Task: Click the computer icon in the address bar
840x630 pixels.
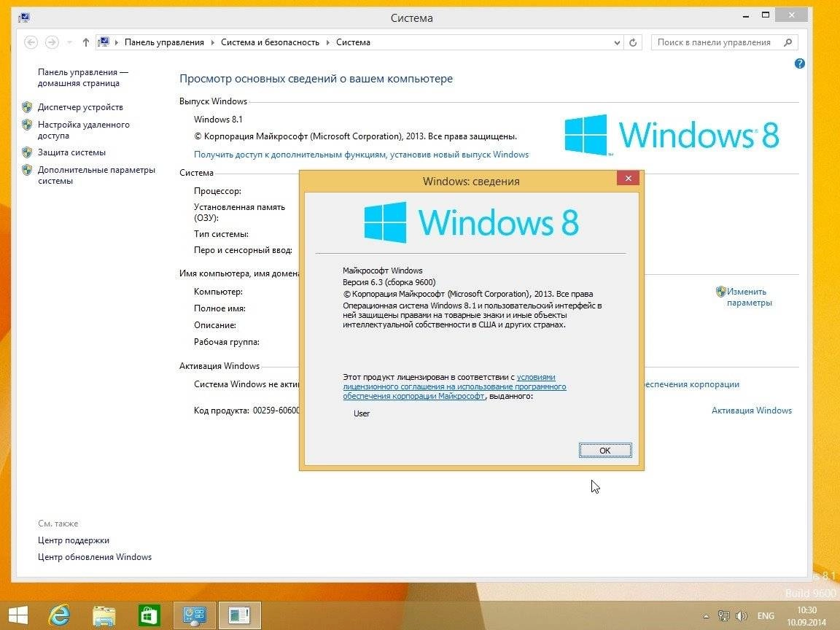Action: point(104,42)
